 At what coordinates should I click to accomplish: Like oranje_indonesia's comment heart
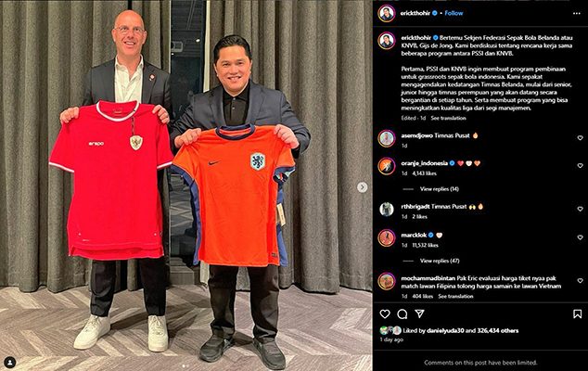tap(581, 165)
